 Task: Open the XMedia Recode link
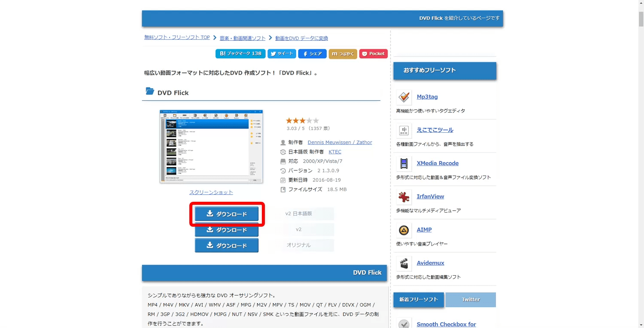[x=437, y=163]
